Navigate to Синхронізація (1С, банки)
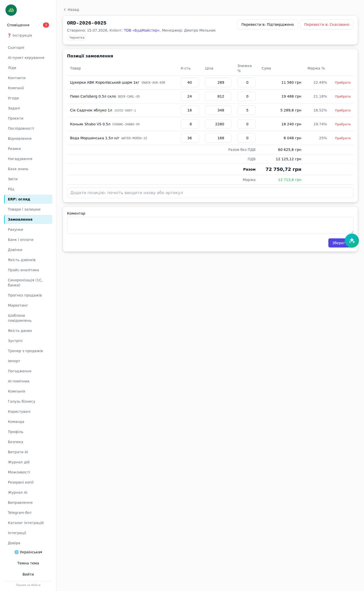Image resolution: width=364 pixels, height=591 pixels. [x=28, y=283]
